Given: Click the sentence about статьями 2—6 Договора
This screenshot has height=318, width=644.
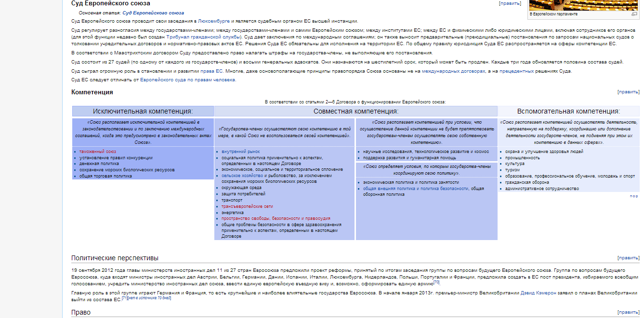Looking at the screenshot, I should pyautogui.click(x=355, y=102).
